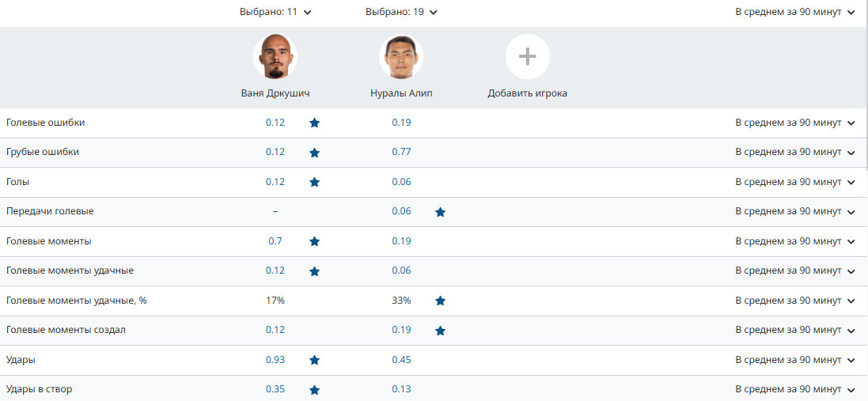Click Ваня Дркушич's player photo

(x=275, y=57)
